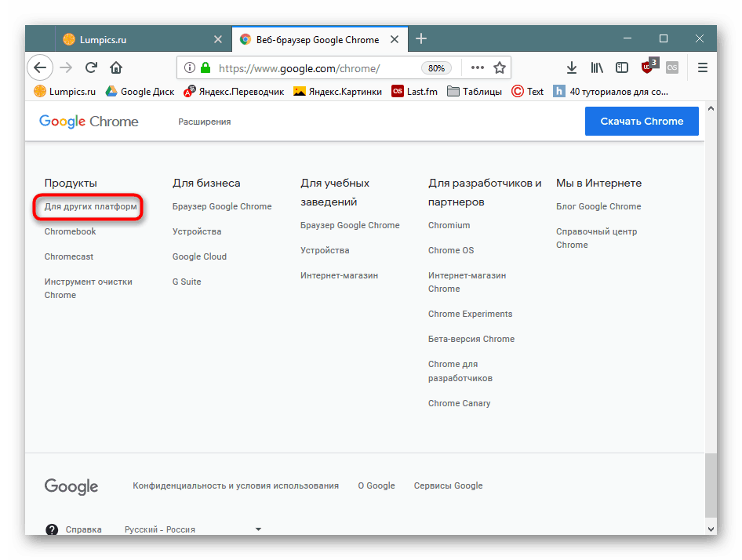Open the Chrome Experiments link
742x560 pixels.
[x=470, y=314]
